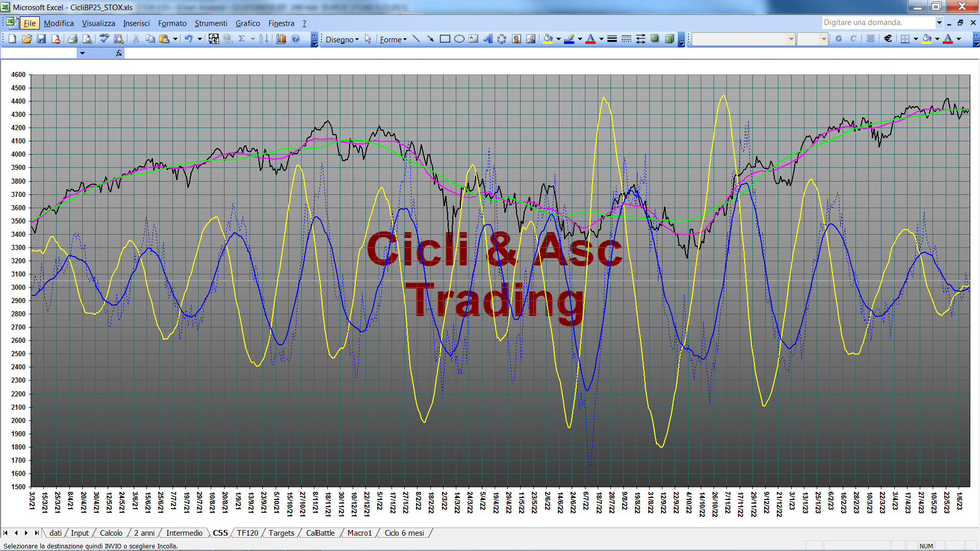Open the Modifica menu
This screenshot has width=980, height=551.
59,23
